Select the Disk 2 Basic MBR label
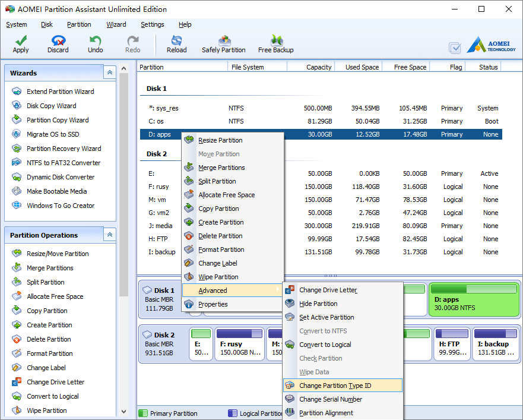This screenshot has height=420, width=523. [x=160, y=344]
